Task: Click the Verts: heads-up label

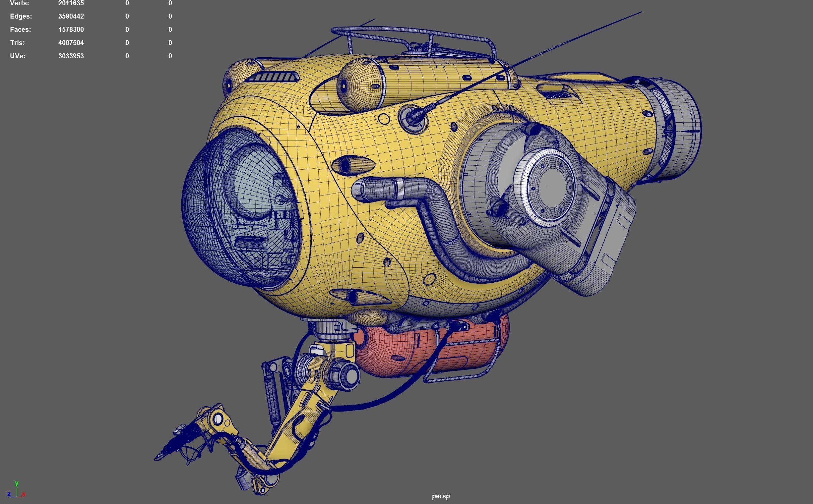Action: click(19, 3)
